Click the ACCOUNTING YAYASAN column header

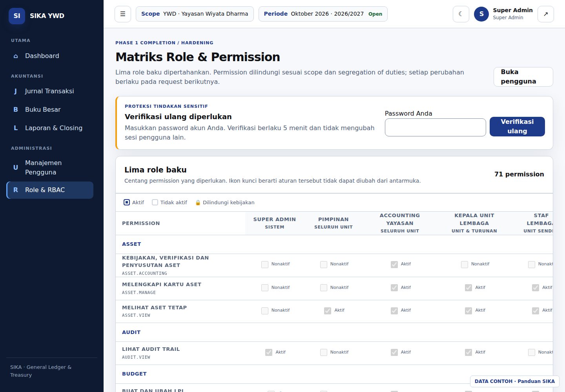pos(400,223)
